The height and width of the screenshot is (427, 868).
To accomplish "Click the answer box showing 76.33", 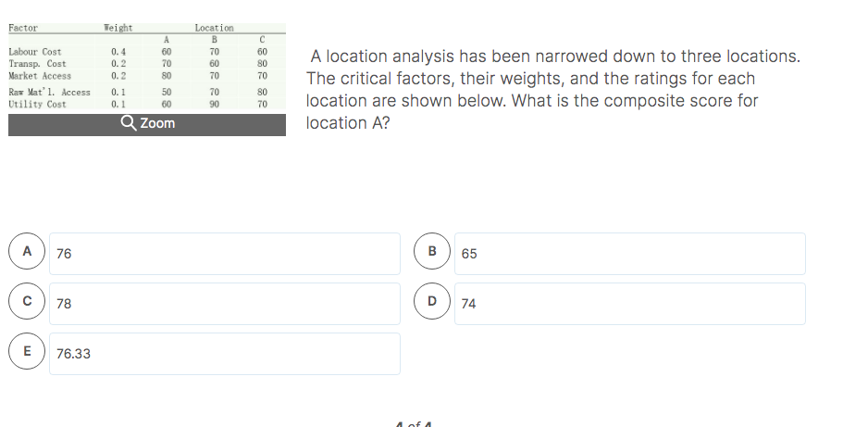I will [225, 353].
